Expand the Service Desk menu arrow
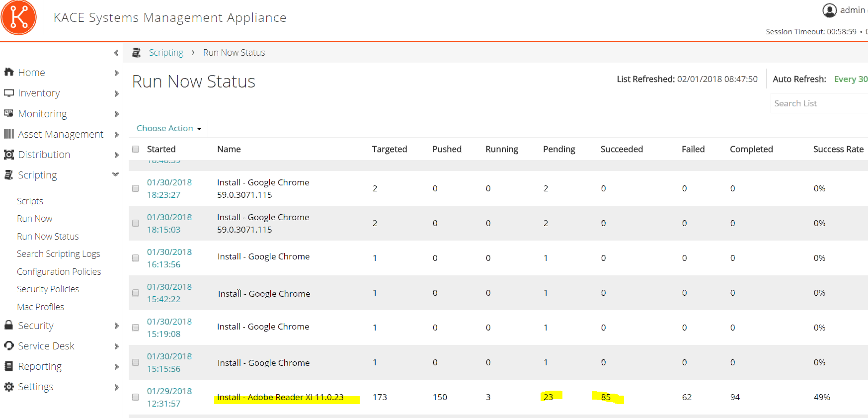Image resolution: width=868 pixels, height=418 pixels. click(116, 346)
